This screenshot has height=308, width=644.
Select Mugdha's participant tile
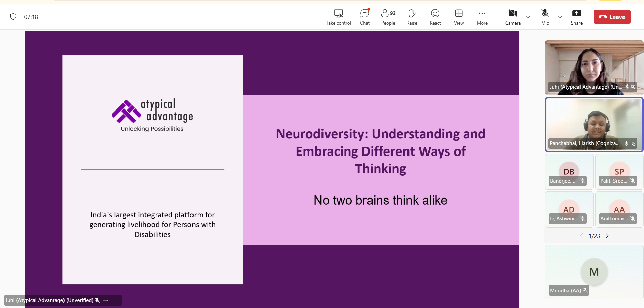[x=594, y=272]
